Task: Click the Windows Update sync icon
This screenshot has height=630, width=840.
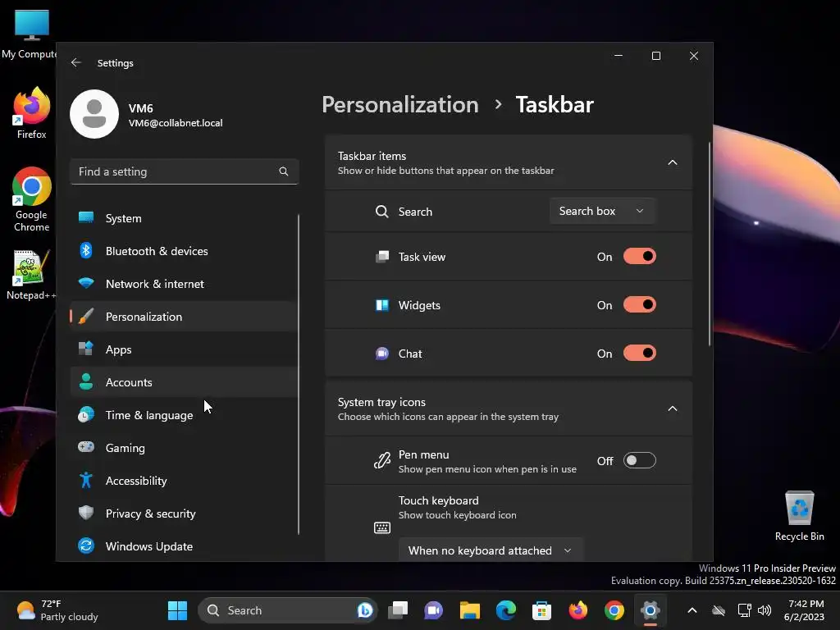Action: click(x=85, y=546)
